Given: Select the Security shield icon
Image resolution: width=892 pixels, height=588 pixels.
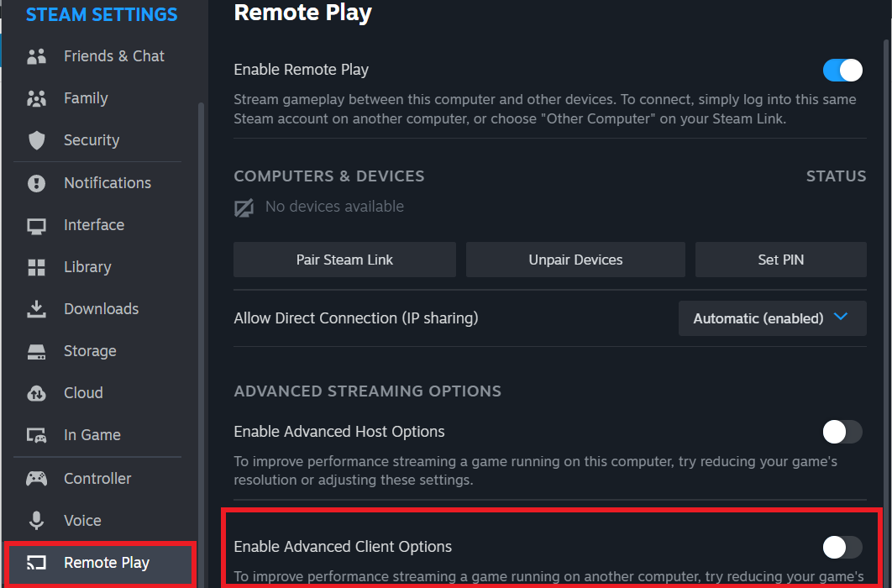Looking at the screenshot, I should tap(37, 139).
